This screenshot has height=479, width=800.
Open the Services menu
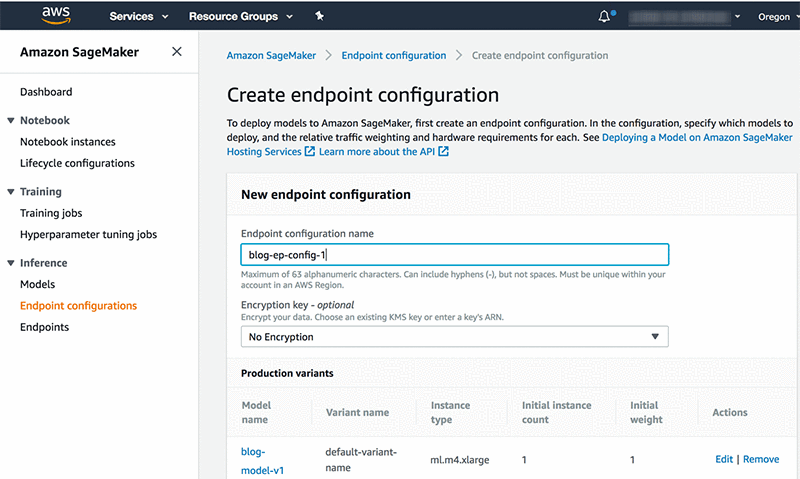pos(138,16)
